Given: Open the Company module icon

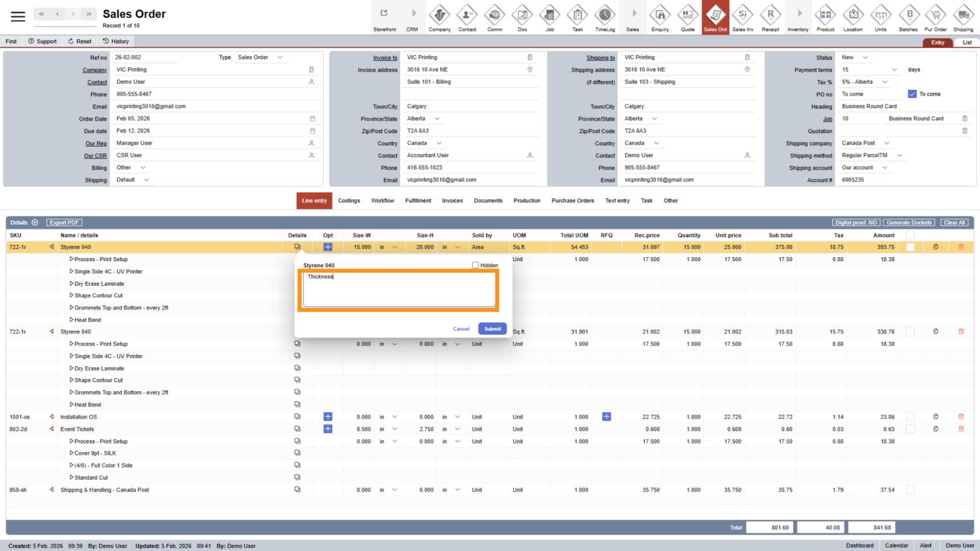Looking at the screenshot, I should pos(439,17).
